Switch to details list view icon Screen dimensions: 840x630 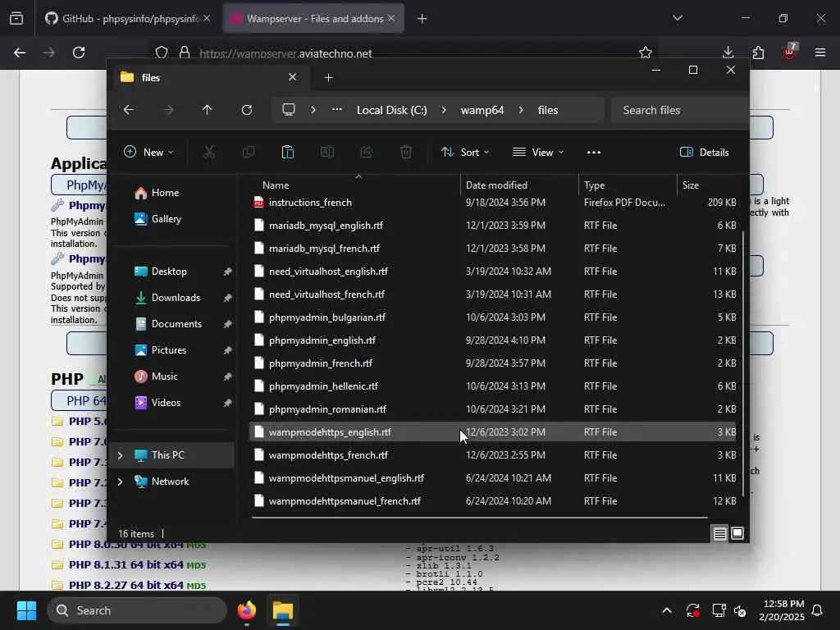(x=719, y=533)
